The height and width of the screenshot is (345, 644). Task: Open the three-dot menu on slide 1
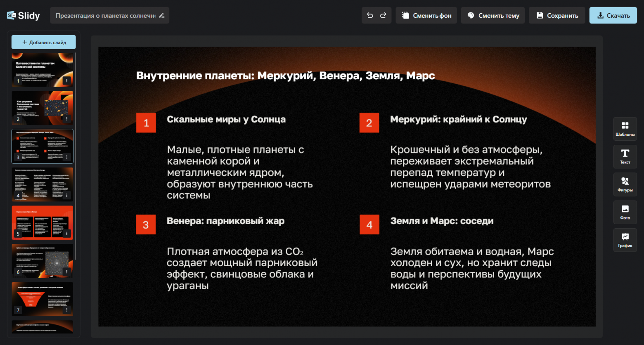[67, 81]
